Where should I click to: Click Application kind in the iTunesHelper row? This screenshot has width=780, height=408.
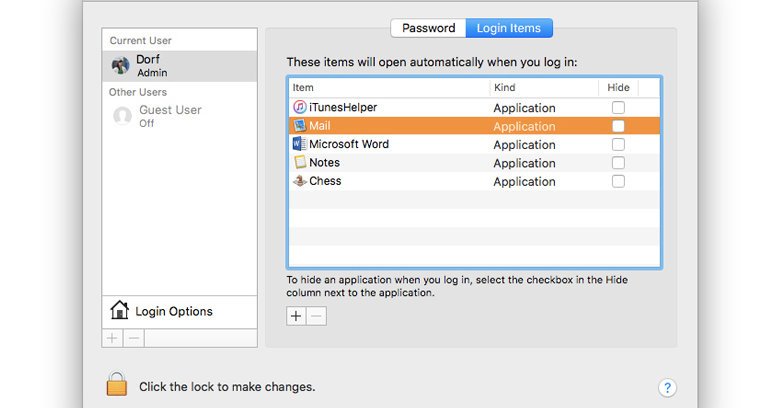(524, 108)
